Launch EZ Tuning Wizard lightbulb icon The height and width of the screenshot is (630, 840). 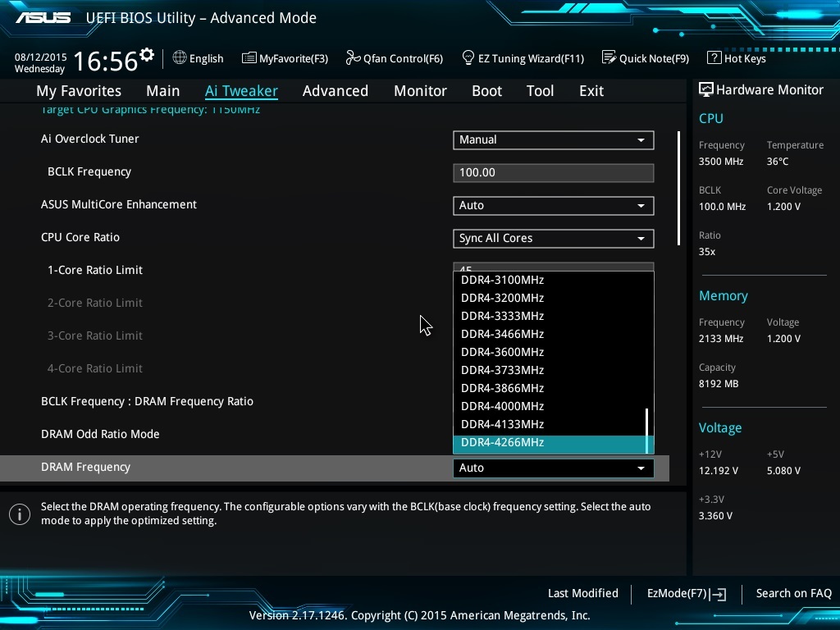468,58
